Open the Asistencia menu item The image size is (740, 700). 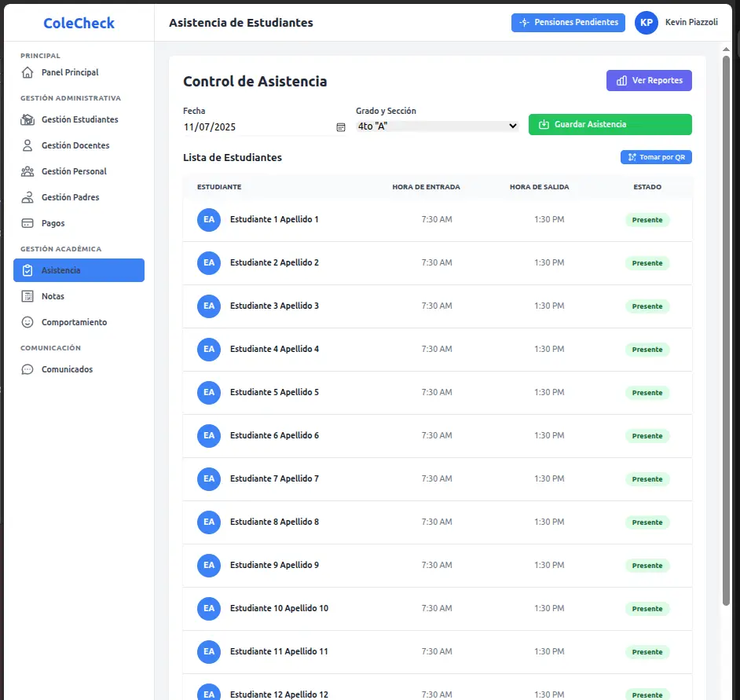click(79, 270)
